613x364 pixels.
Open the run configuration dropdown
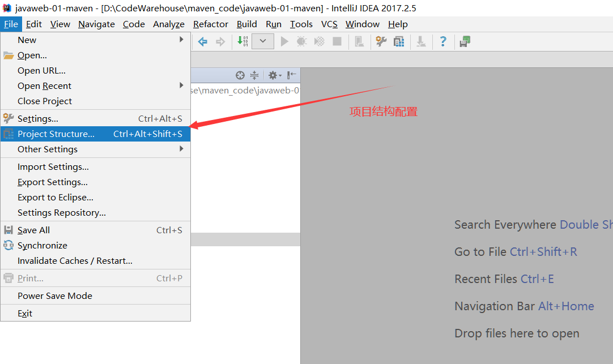pos(263,41)
